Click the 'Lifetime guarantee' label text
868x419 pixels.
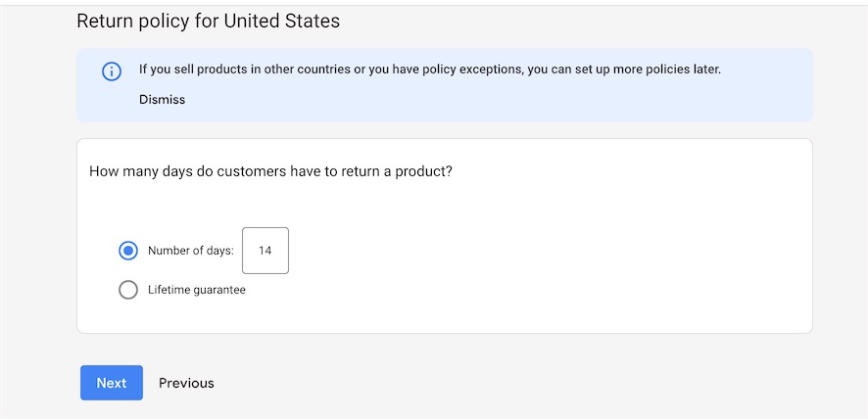coord(197,290)
